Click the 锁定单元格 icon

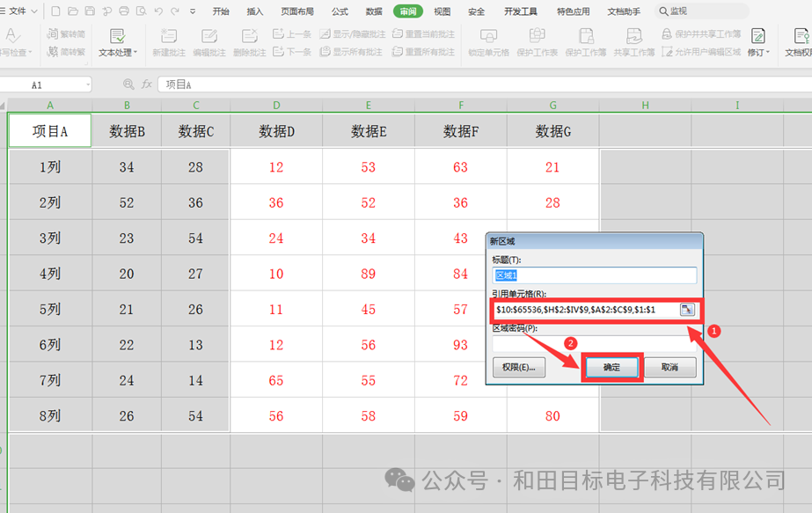488,36
